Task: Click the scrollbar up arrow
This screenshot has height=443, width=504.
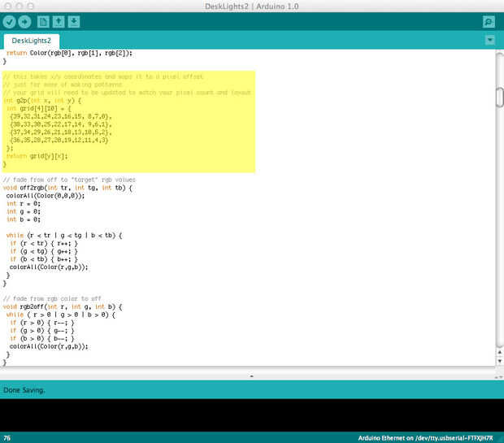Action: point(499,352)
